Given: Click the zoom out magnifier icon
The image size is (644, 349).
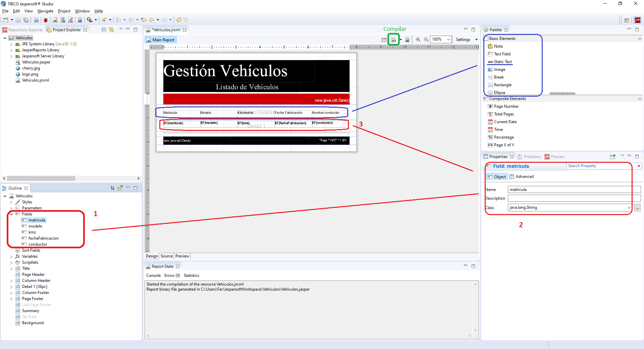Looking at the screenshot, I should (426, 40).
